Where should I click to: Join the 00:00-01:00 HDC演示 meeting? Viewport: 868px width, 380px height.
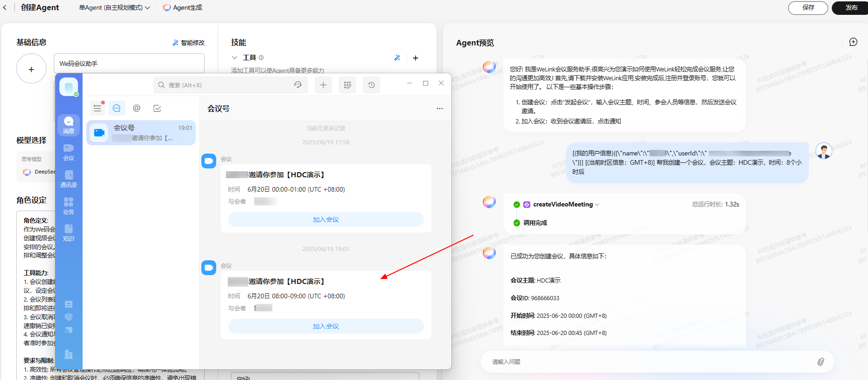pyautogui.click(x=326, y=219)
